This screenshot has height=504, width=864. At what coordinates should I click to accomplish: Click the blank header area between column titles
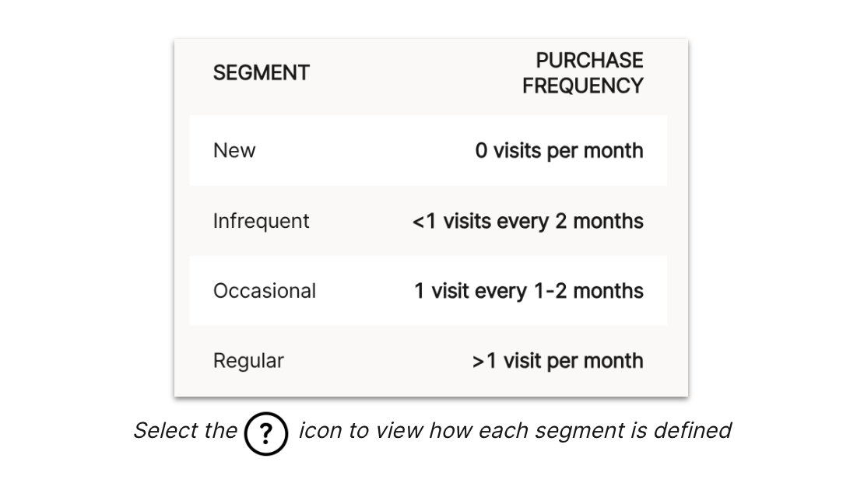[x=413, y=73]
